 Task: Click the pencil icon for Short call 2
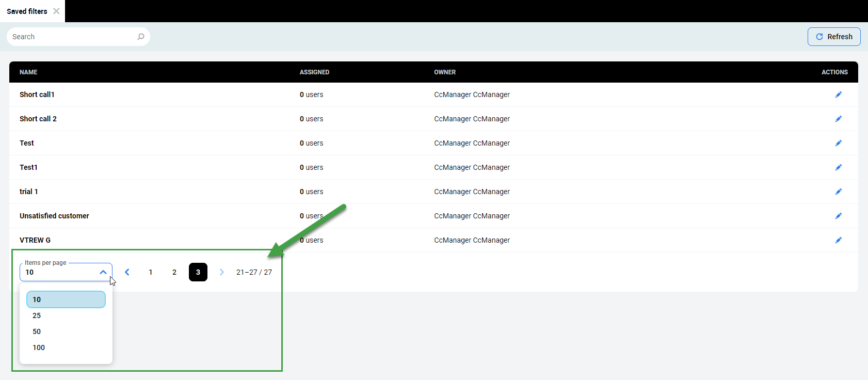coord(838,119)
